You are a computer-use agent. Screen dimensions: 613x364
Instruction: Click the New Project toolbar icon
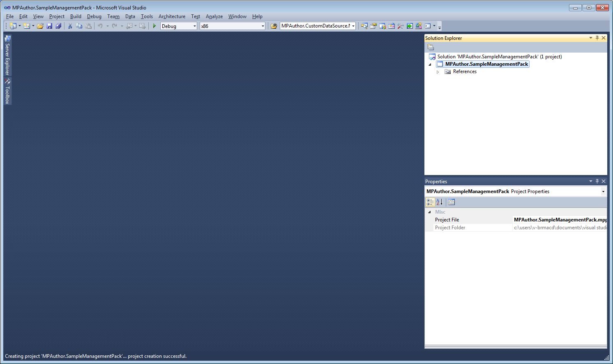pos(13,26)
